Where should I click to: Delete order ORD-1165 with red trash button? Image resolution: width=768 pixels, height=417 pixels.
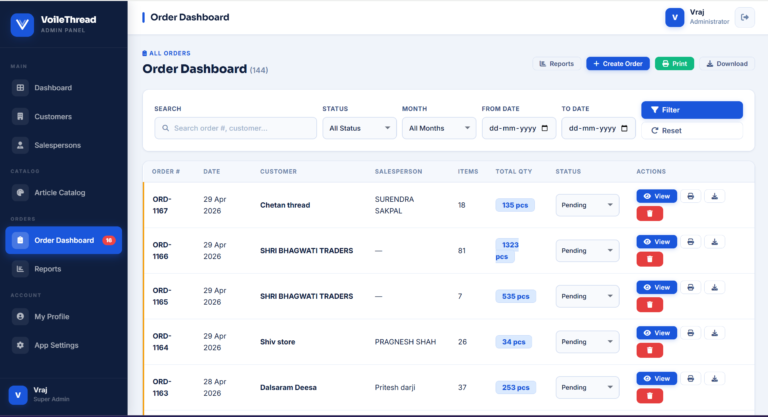(648, 304)
